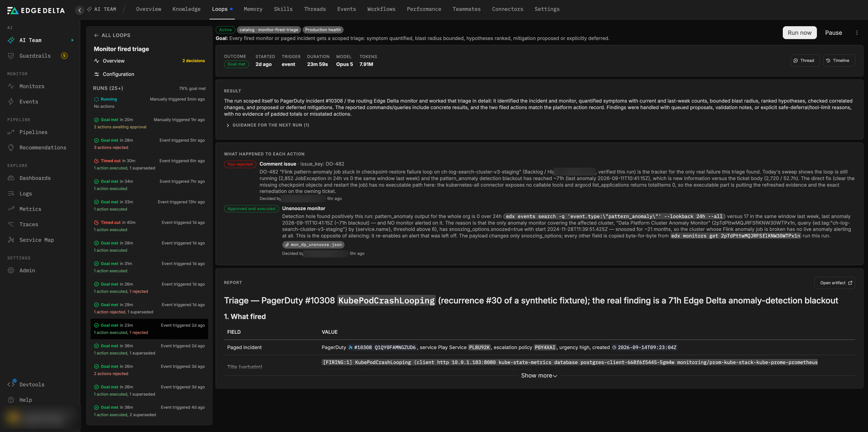Click the Devtools code icon
Screen dimensions: 868x432
[11, 384]
